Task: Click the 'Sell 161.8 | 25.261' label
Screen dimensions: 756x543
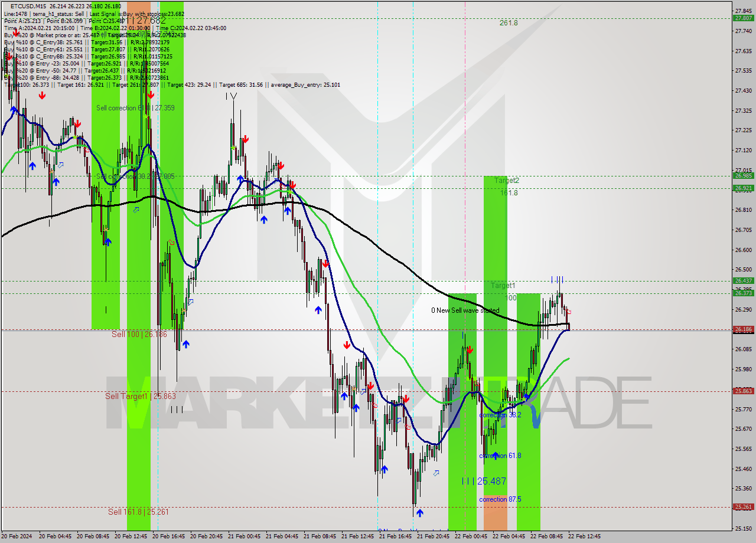Action: (138, 512)
